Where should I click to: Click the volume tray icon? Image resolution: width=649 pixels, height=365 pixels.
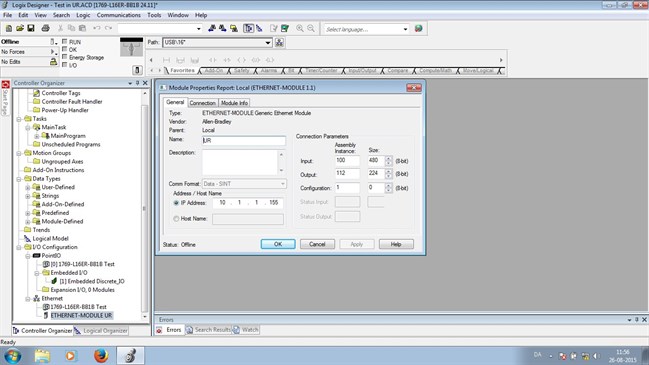click(x=596, y=355)
